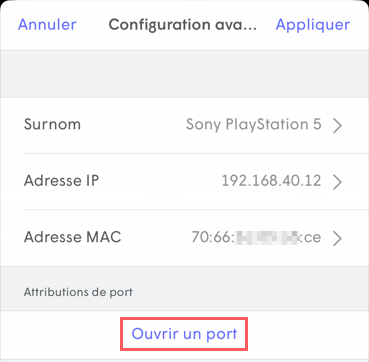
Task: Apply changes with the Appliquer button
Action: pos(313,25)
